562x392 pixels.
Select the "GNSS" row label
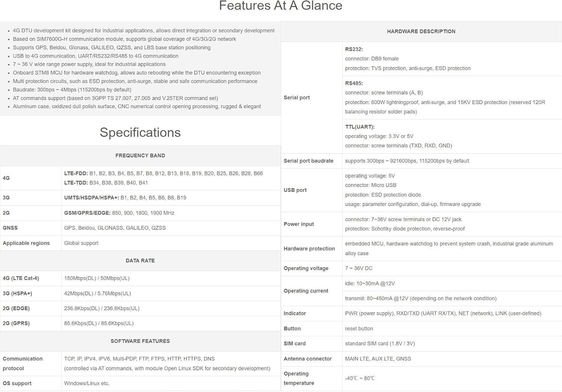(10, 228)
